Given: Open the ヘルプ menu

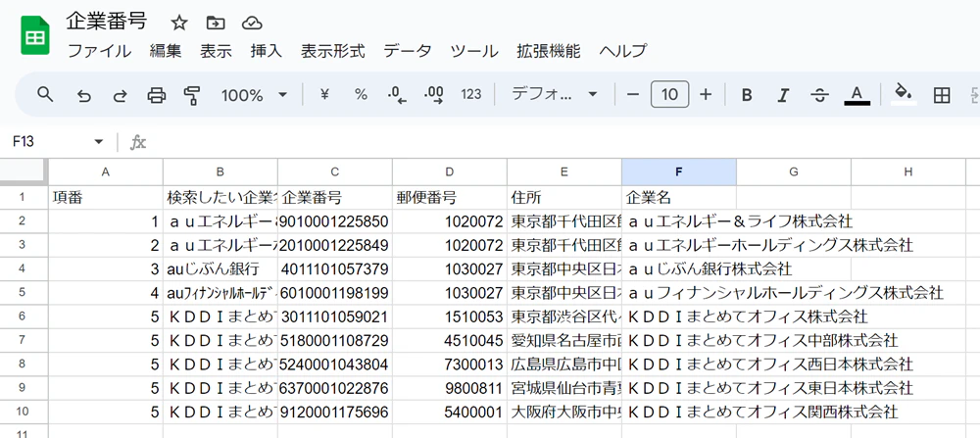Looking at the screenshot, I should pyautogui.click(x=623, y=51).
